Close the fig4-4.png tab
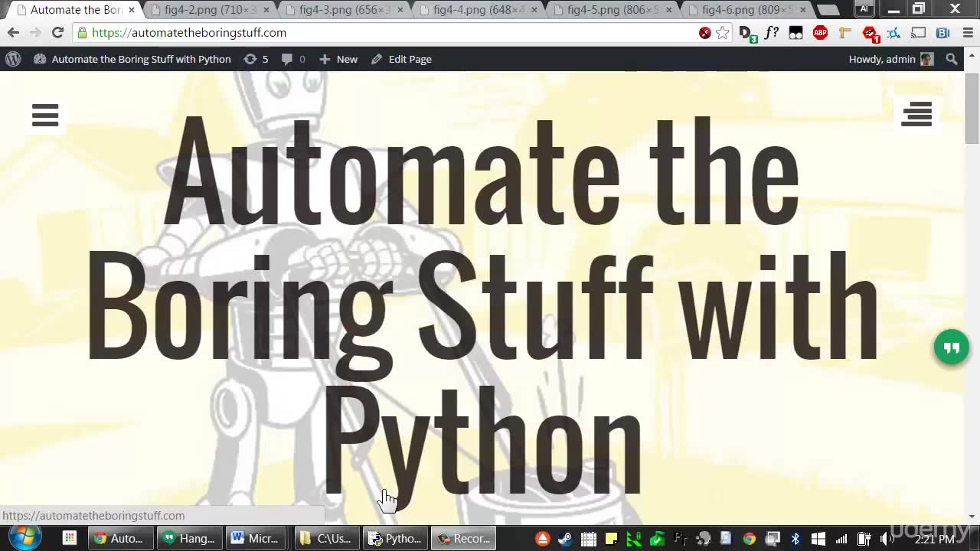Screen dimensions: 980x551 pos(534,10)
